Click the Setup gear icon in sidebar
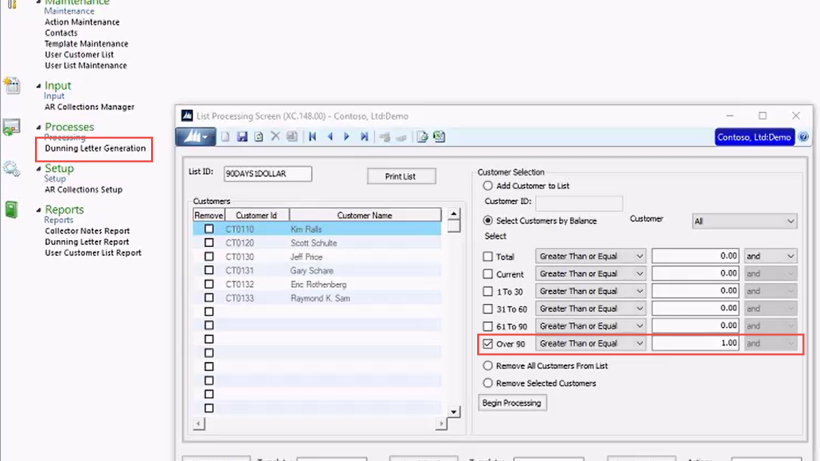 click(11, 168)
